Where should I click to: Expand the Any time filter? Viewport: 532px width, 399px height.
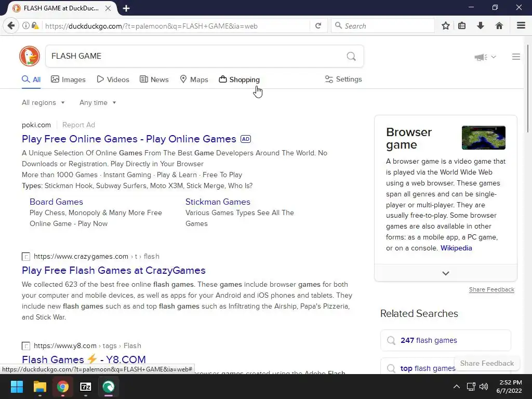[x=98, y=102]
